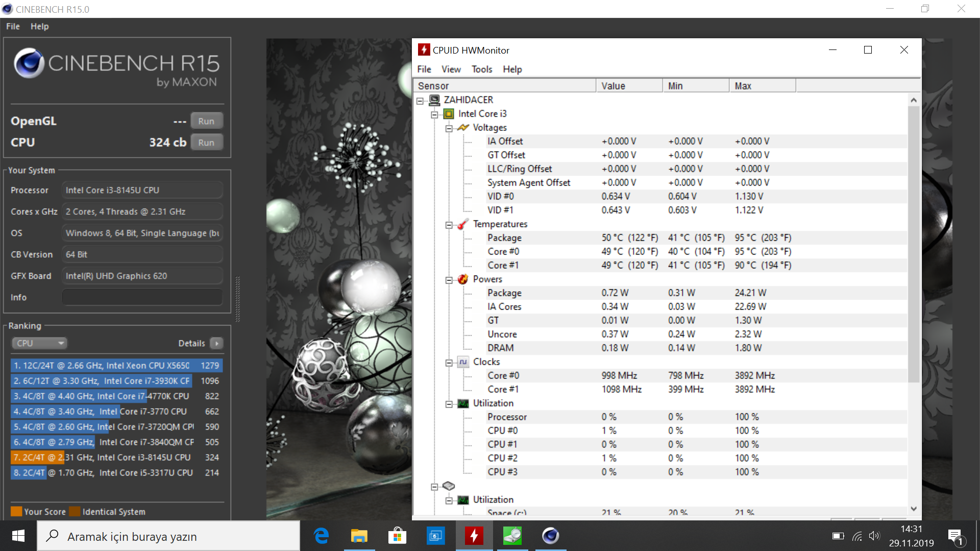Click the Max column header
Image resolution: width=980 pixels, height=551 pixels.
(x=763, y=86)
